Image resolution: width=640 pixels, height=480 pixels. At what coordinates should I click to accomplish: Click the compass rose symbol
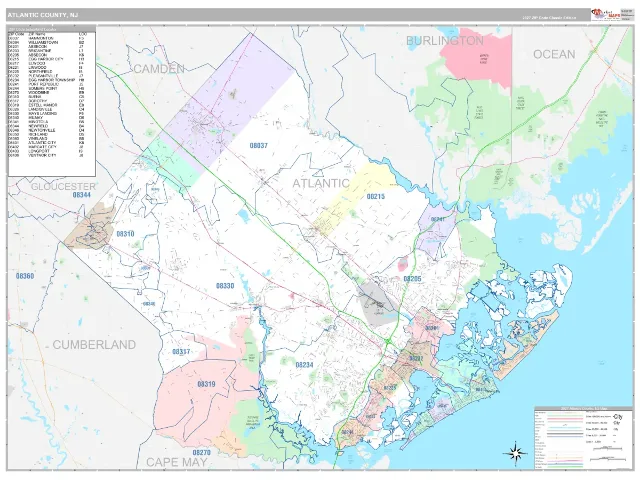tap(515, 453)
